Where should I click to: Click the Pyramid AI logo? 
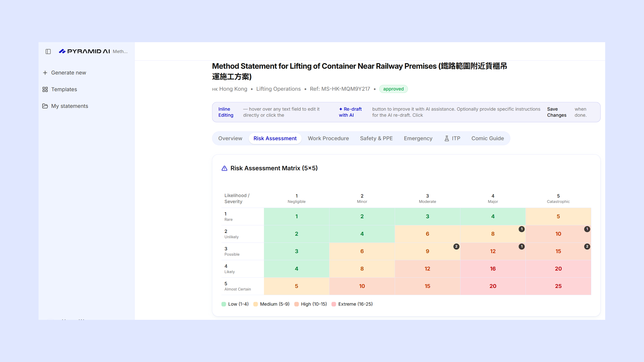[84, 51]
